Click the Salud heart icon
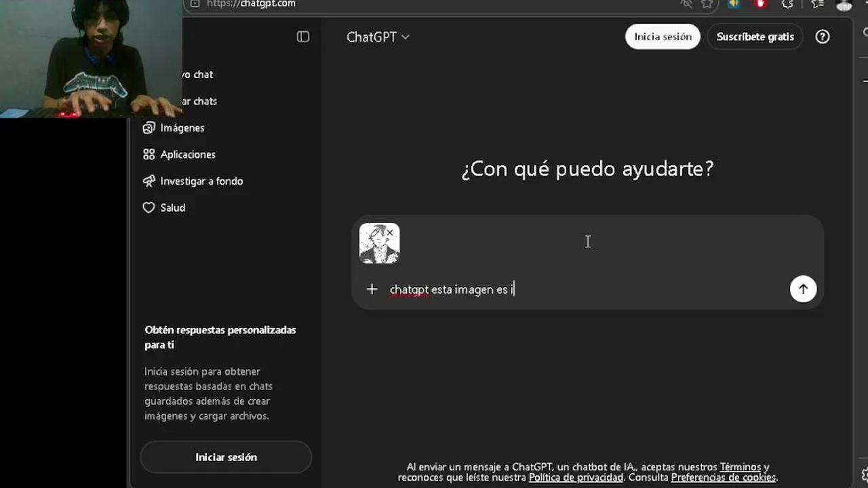The image size is (868, 488). (149, 207)
